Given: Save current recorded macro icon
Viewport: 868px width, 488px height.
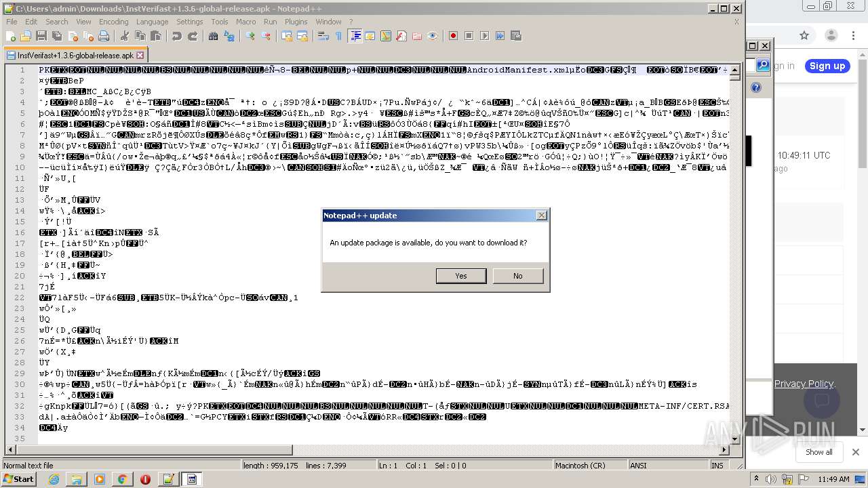Looking at the screenshot, I should (516, 36).
